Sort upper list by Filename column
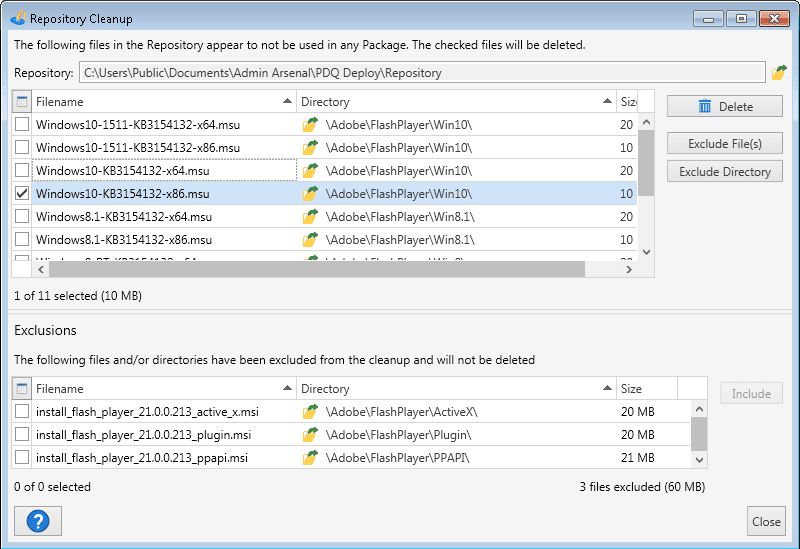Image resolution: width=800 pixels, height=549 pixels. coord(164,102)
